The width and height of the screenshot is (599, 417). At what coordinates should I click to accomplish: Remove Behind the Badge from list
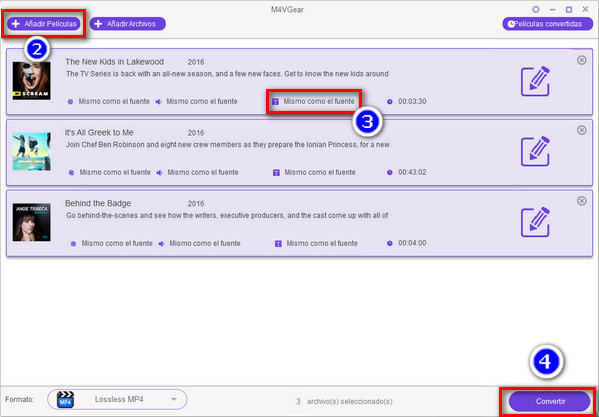tap(581, 201)
